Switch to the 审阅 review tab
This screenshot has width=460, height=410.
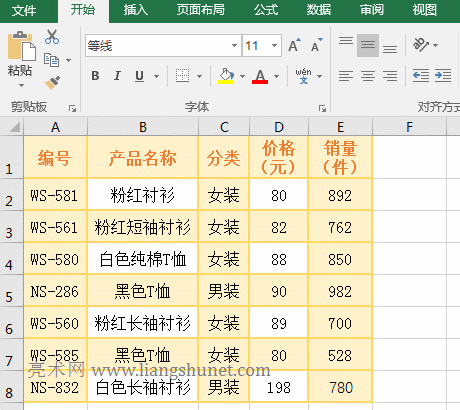372,10
